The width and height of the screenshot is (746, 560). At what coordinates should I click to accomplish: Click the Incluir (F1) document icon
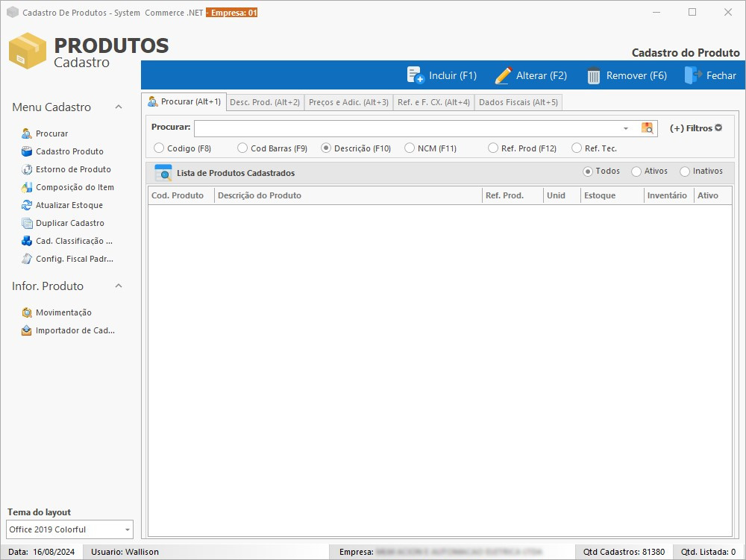pyautogui.click(x=416, y=75)
